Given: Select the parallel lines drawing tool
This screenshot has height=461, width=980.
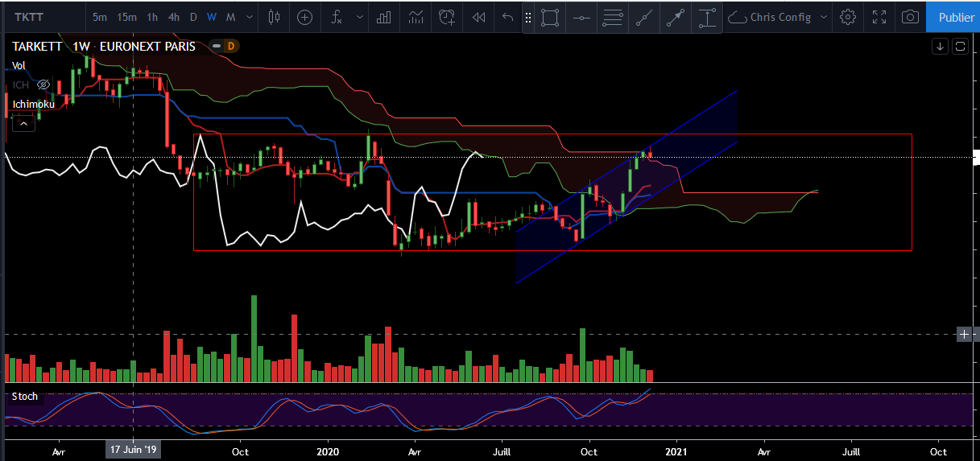Looking at the screenshot, I should click(613, 17).
